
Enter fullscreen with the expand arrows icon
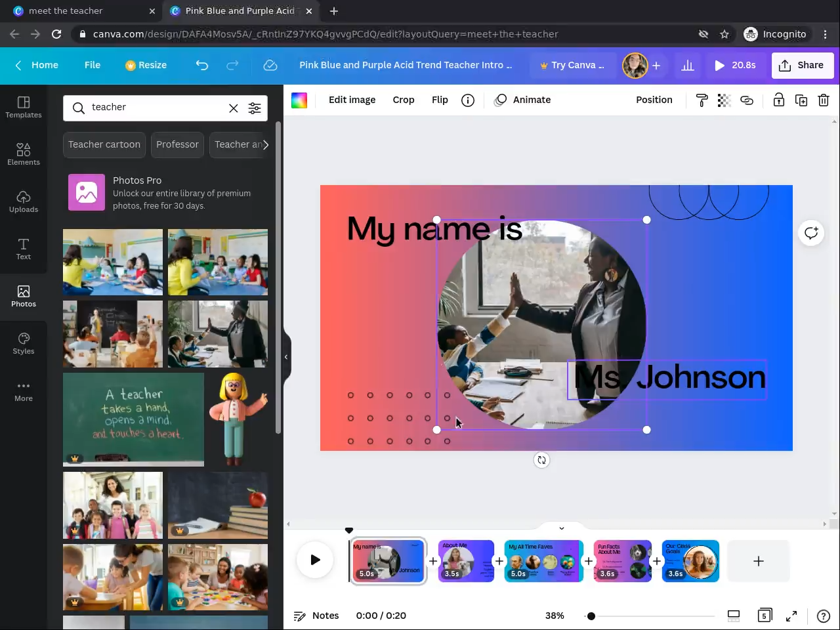point(791,616)
